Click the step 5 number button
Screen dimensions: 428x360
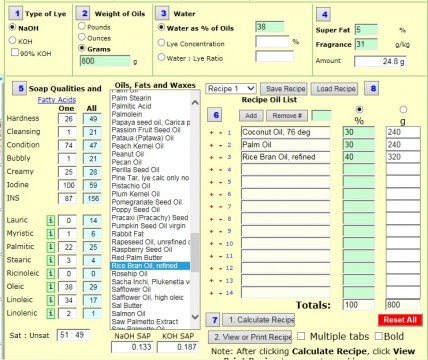[20, 89]
